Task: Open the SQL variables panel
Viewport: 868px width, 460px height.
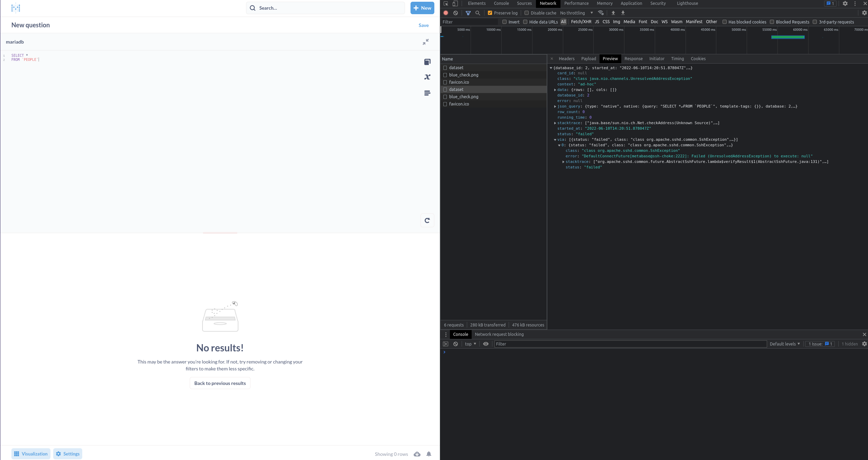Action: pos(427,77)
